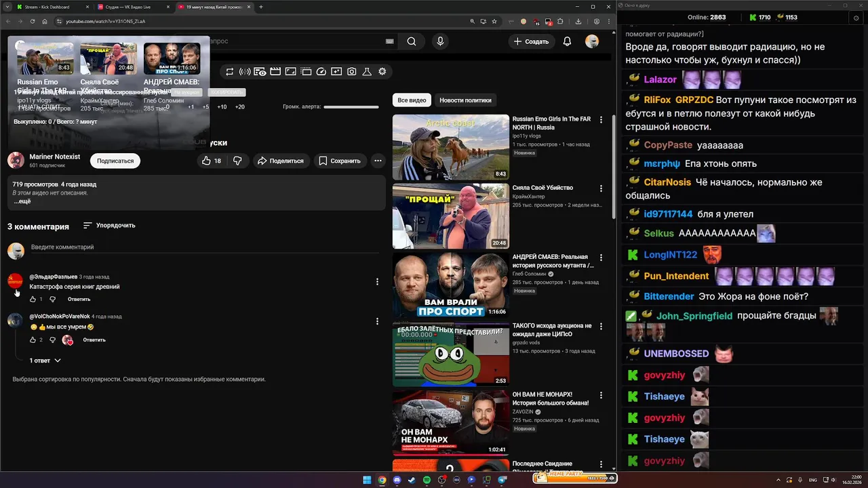Open options for ОН ВАМ НЕ МОНАРХ video
Screen dimensions: 868x488
pos(601,395)
